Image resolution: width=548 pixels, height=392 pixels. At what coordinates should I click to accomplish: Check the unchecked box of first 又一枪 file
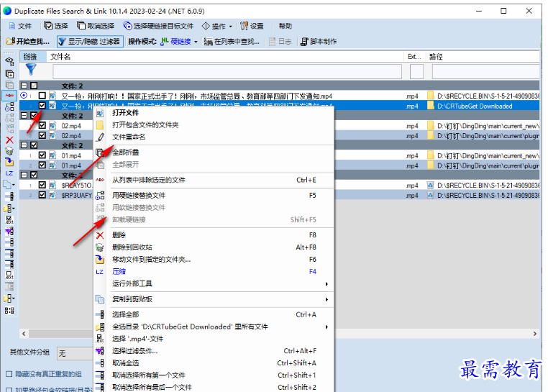(42, 96)
